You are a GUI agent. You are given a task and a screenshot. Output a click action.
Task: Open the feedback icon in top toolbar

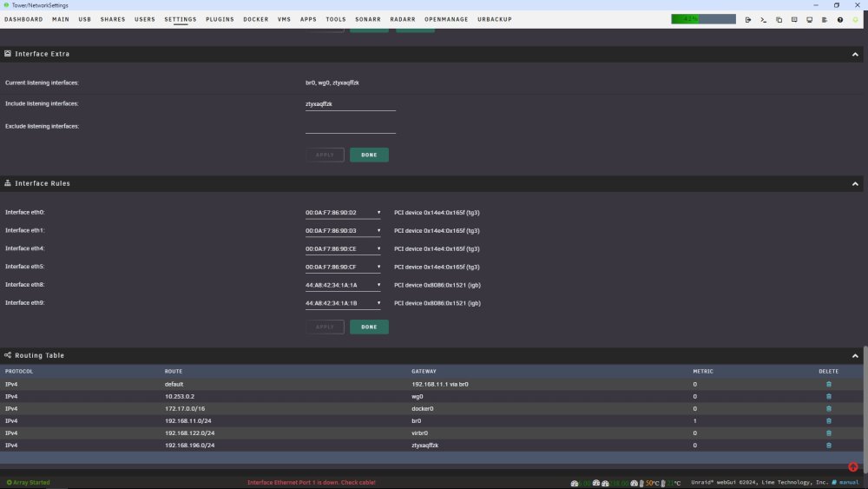point(794,19)
